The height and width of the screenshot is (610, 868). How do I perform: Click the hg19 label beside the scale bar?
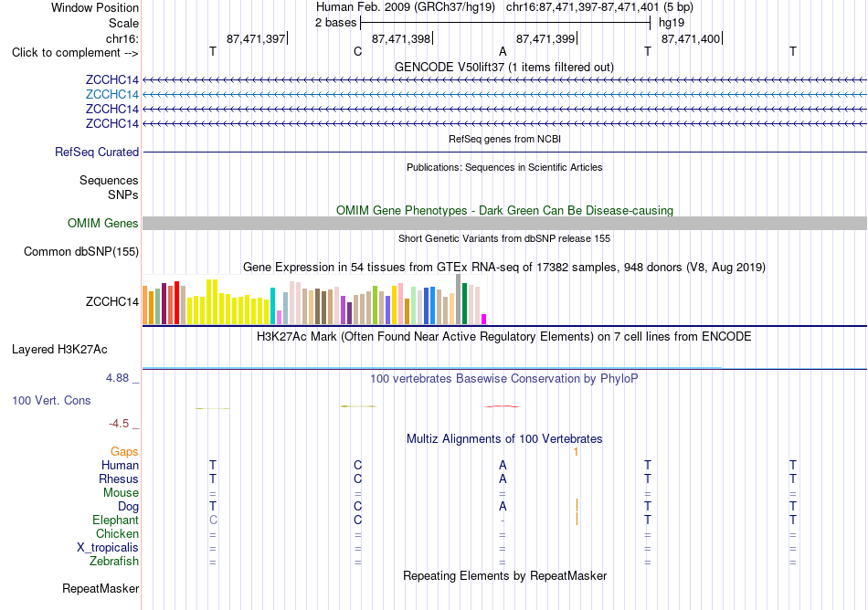tap(672, 23)
